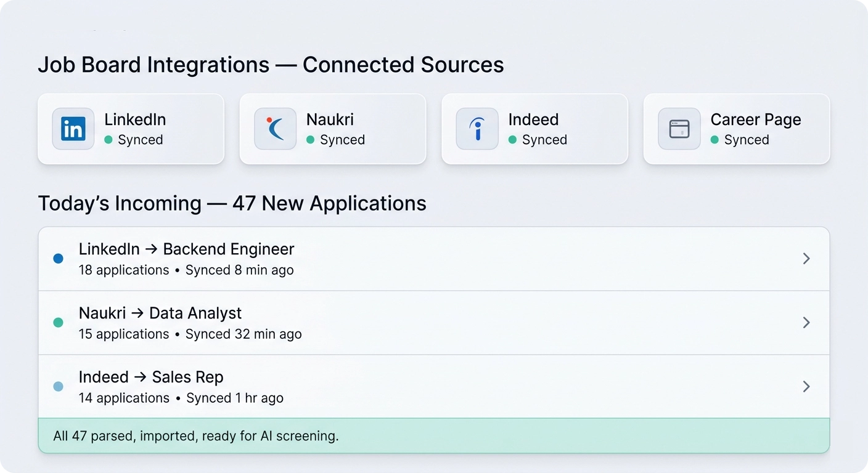
Task: Click LinkedIn's green Synced status dot
Action: (x=108, y=140)
